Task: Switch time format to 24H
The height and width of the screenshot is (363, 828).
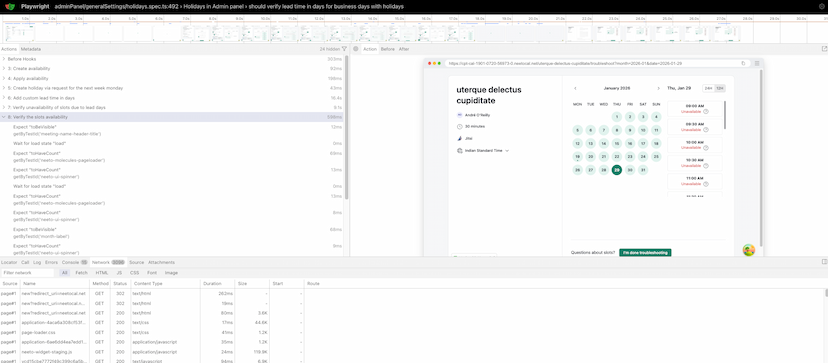Action: [708, 88]
